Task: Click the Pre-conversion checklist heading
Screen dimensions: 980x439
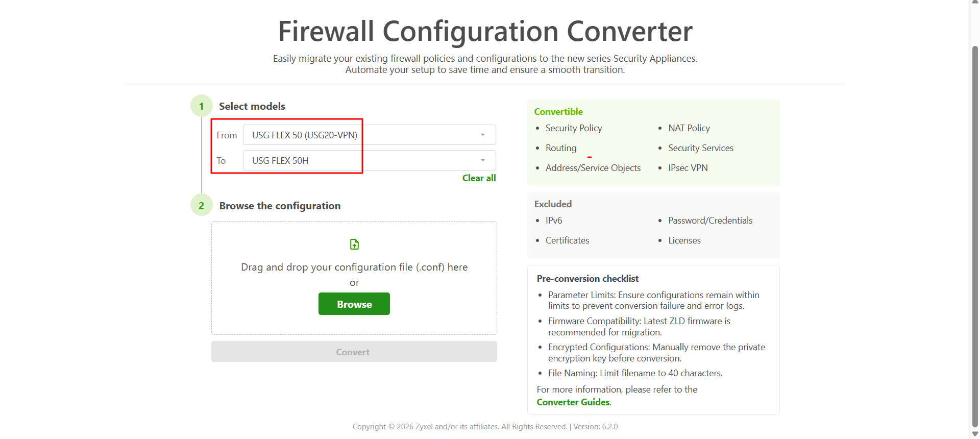Action: (587, 279)
